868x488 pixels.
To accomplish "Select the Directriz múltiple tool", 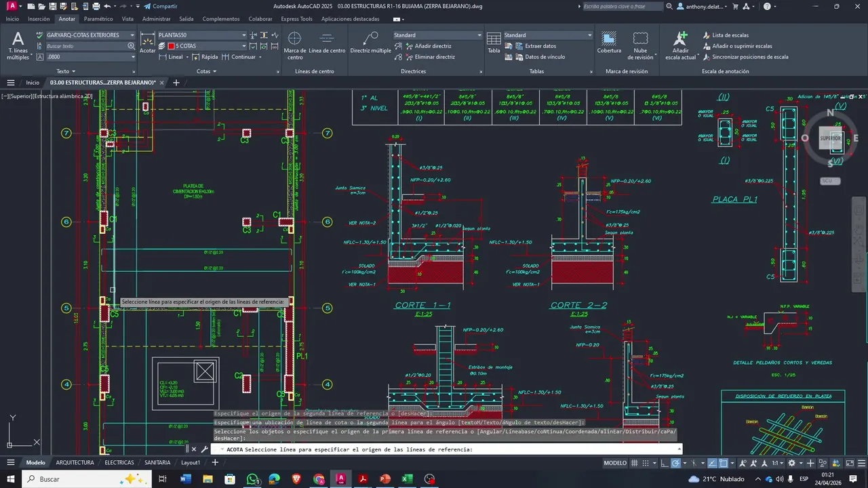I will tap(370, 42).
